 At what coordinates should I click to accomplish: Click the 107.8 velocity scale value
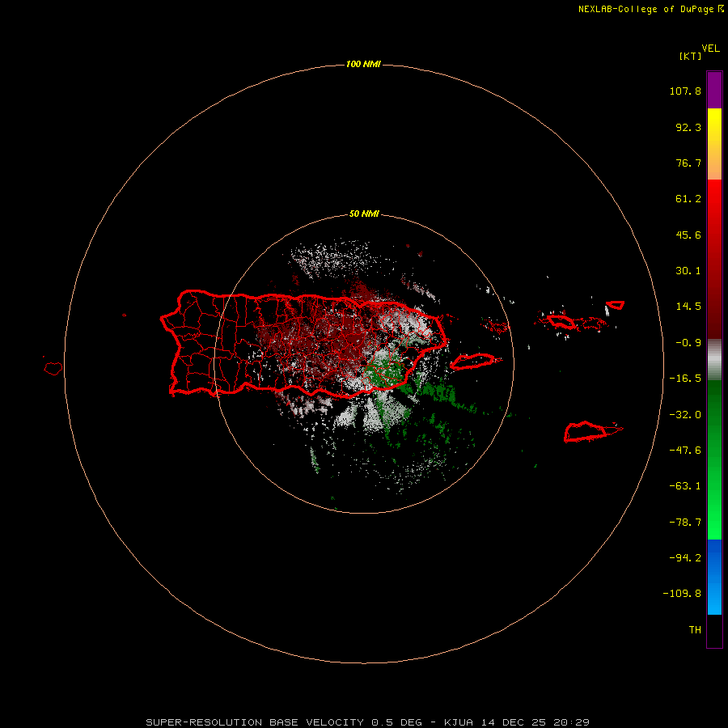[685, 91]
